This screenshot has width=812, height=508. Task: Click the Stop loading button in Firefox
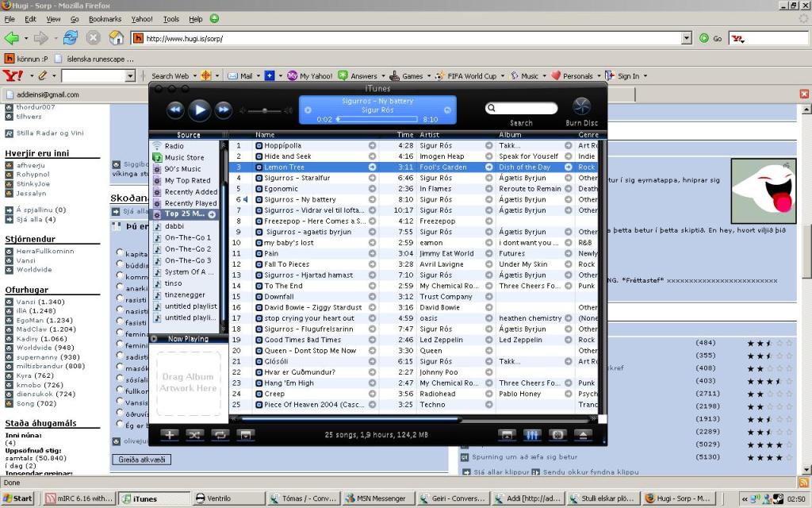tap(94, 38)
